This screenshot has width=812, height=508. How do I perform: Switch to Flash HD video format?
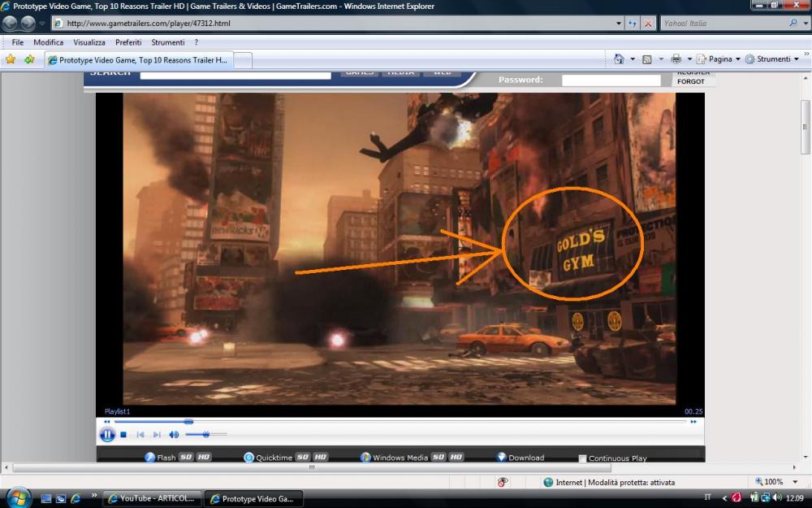[x=204, y=458]
